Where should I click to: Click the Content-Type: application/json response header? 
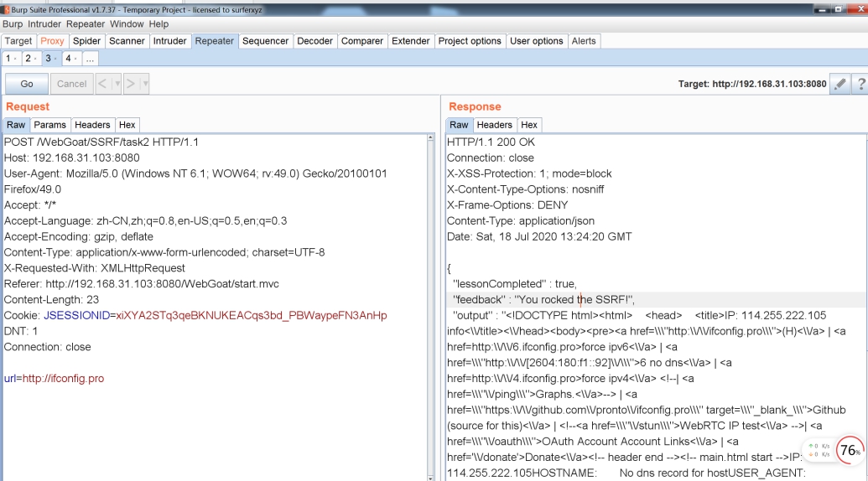click(520, 221)
